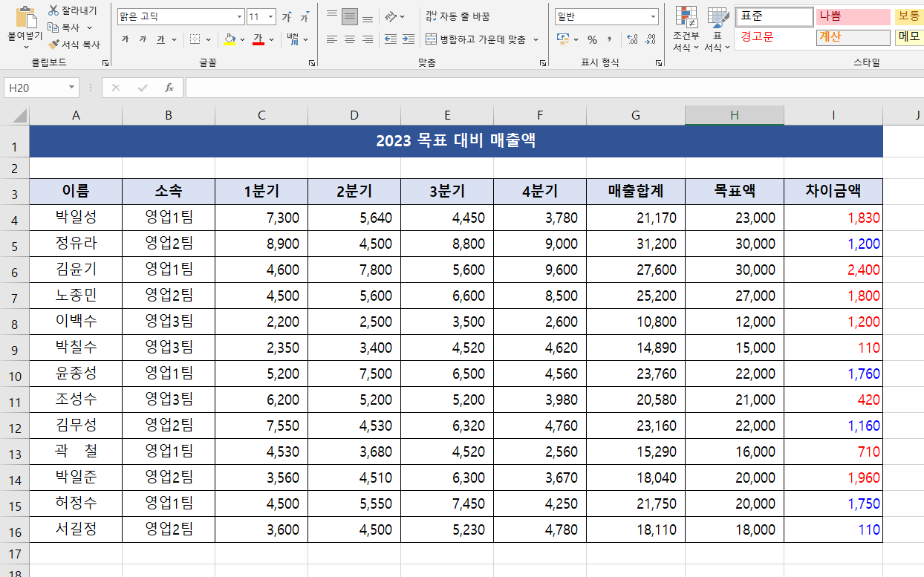Click the phonetic guide (내천) icon

point(293,39)
